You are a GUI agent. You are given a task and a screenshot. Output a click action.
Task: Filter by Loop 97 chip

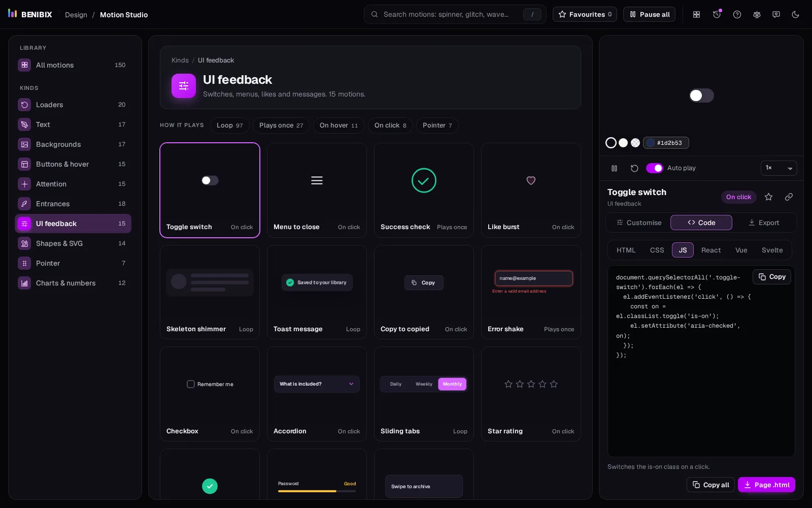tap(229, 125)
